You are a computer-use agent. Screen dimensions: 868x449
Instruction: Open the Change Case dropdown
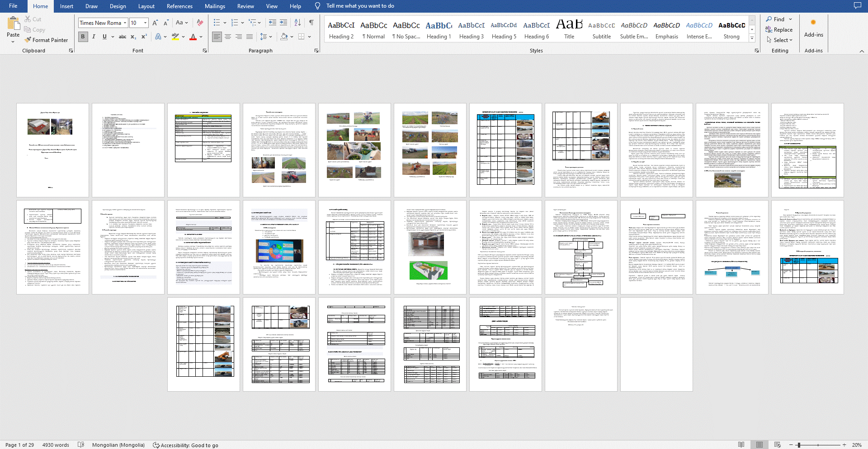pyautogui.click(x=182, y=23)
